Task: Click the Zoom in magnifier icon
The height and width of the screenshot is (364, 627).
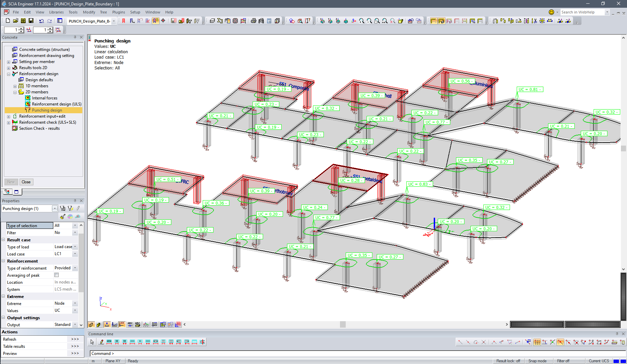Action: click(x=362, y=21)
